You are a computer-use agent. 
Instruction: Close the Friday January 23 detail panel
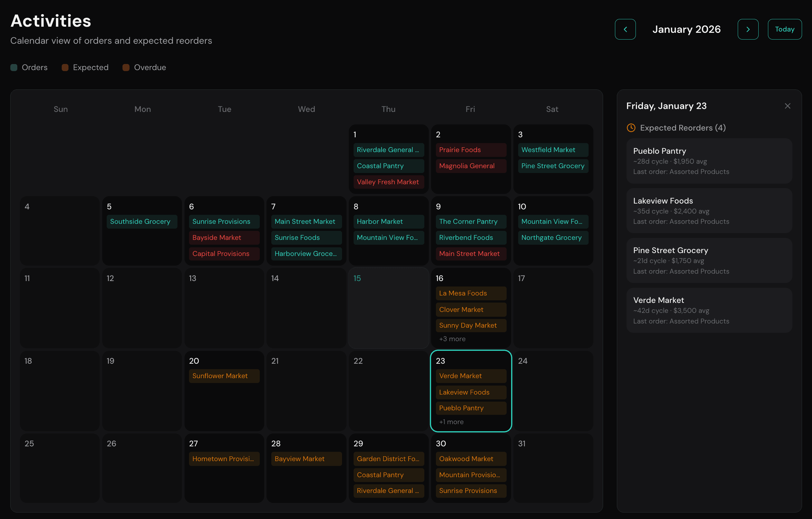787,105
